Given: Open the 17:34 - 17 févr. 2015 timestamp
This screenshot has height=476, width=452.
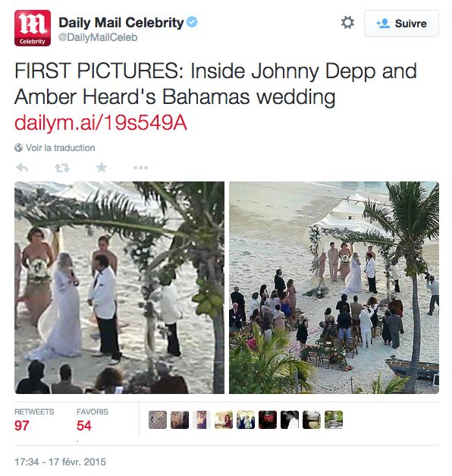Looking at the screenshot, I should click(x=61, y=462).
